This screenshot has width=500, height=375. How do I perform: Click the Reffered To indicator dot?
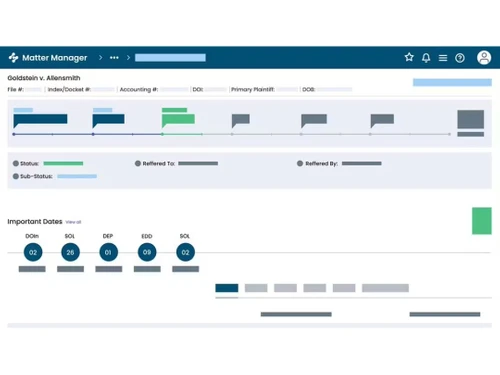click(138, 163)
